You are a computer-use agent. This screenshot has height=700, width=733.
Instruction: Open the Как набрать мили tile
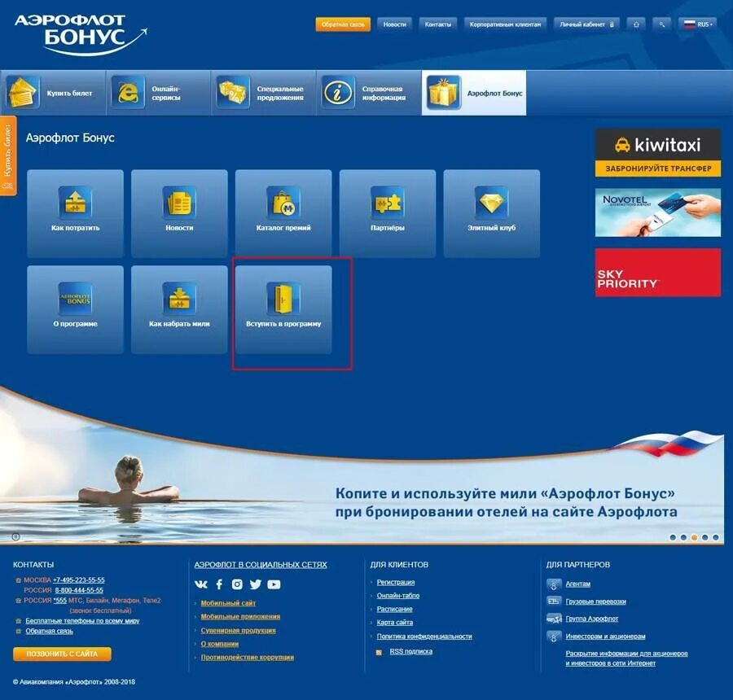[x=179, y=309]
